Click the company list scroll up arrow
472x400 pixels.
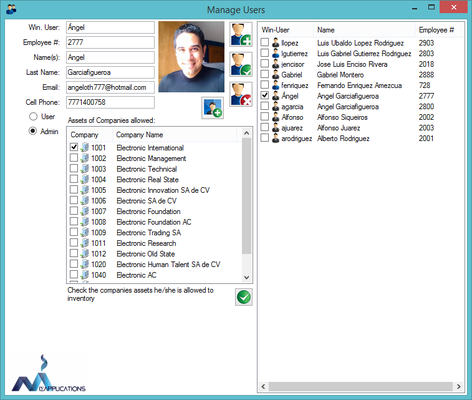click(x=246, y=133)
